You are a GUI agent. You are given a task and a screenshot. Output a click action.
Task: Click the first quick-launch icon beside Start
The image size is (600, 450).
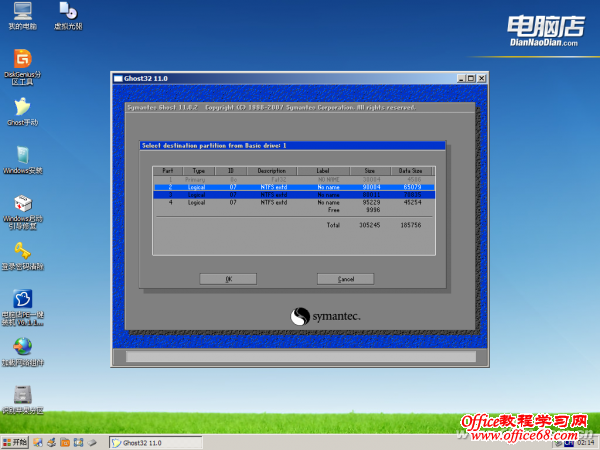coord(38,443)
